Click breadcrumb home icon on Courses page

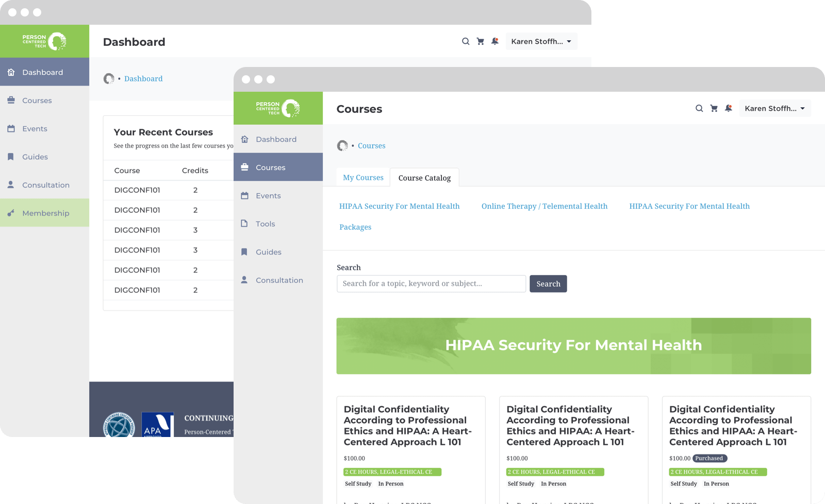click(342, 146)
